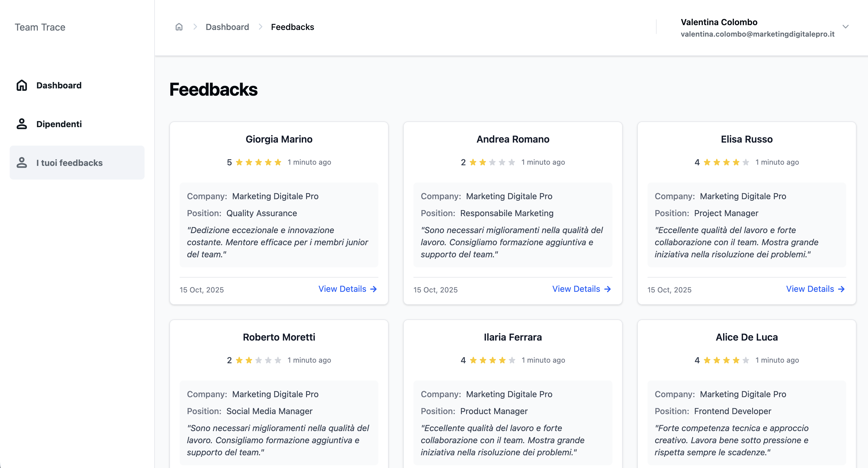Open View Details for Giorgia Marino
The height and width of the screenshot is (468, 868).
pyautogui.click(x=342, y=289)
